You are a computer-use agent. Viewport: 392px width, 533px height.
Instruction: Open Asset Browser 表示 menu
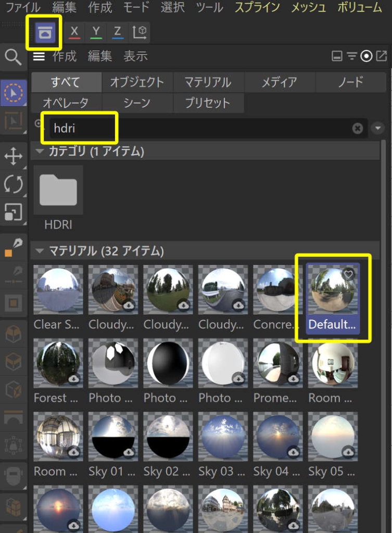point(136,56)
